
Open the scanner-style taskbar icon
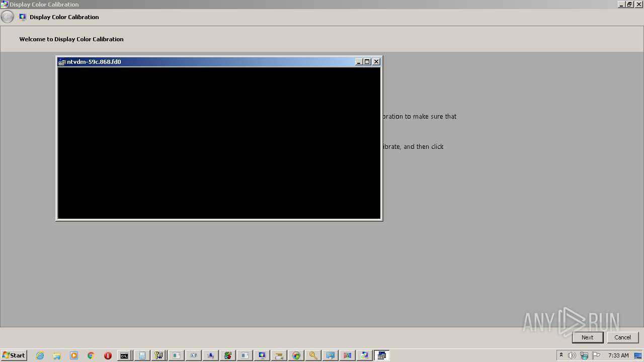[x=279, y=355]
